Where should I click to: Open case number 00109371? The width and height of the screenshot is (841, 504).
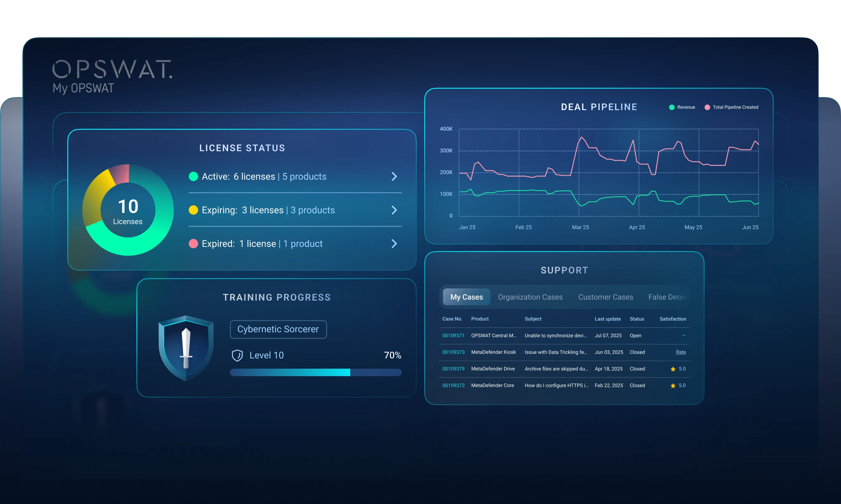coord(453,336)
